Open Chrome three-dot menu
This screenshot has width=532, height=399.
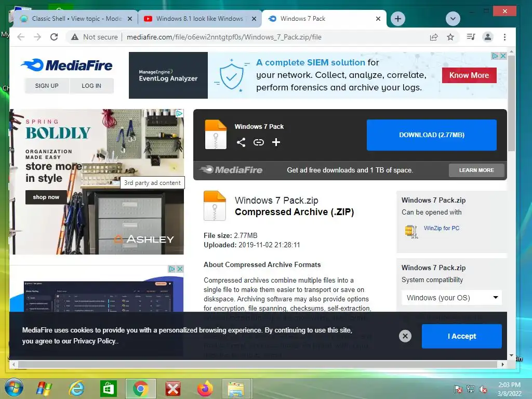504,37
